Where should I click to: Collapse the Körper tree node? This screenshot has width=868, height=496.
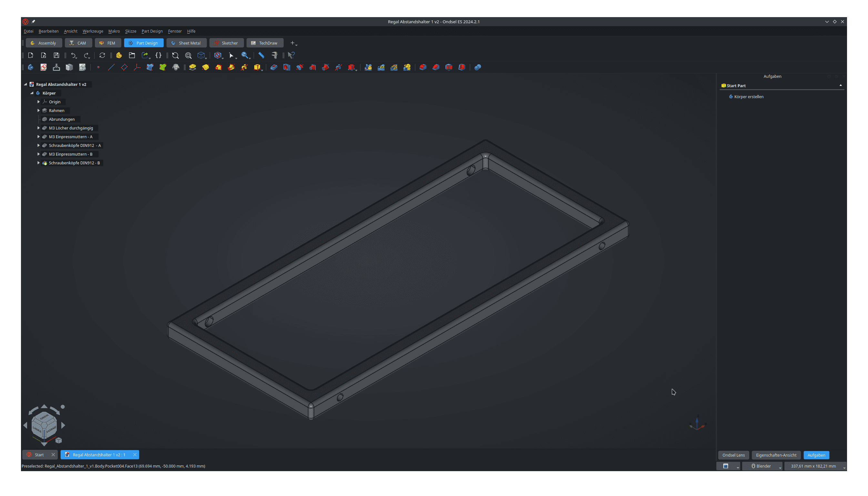click(32, 93)
